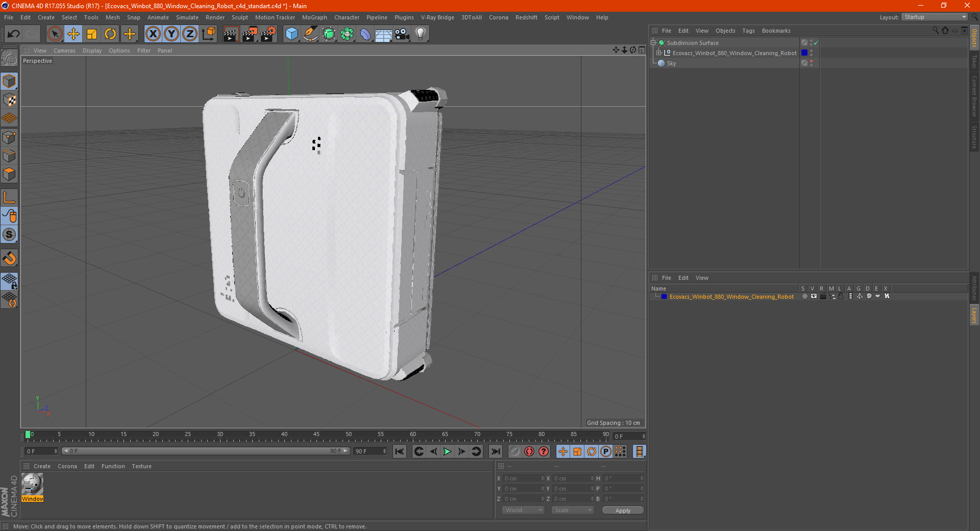Toggle X axis lock
980x531 pixels.
point(153,34)
